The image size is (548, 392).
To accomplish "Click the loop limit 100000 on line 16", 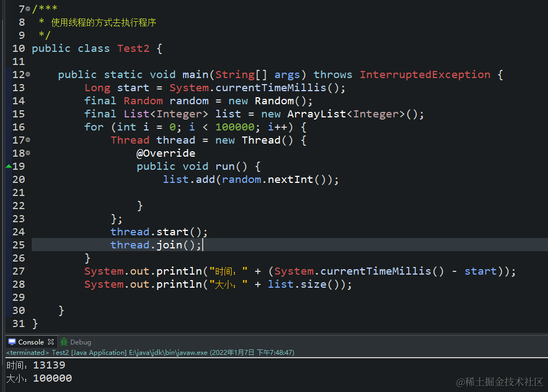I will pos(235,127).
